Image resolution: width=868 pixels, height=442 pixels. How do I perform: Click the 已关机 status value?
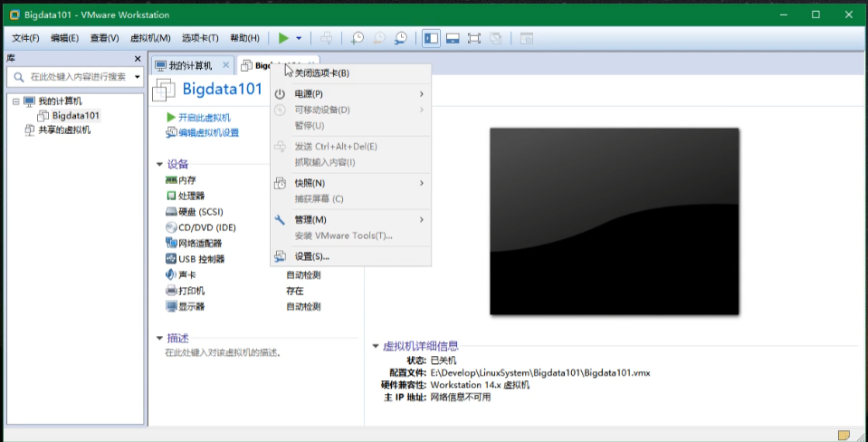pyautogui.click(x=444, y=360)
